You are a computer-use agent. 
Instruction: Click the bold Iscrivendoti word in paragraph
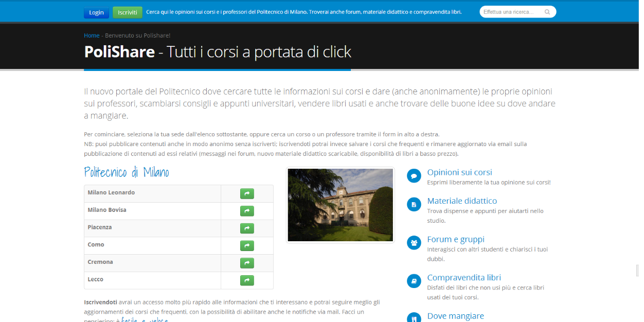pyautogui.click(x=100, y=302)
